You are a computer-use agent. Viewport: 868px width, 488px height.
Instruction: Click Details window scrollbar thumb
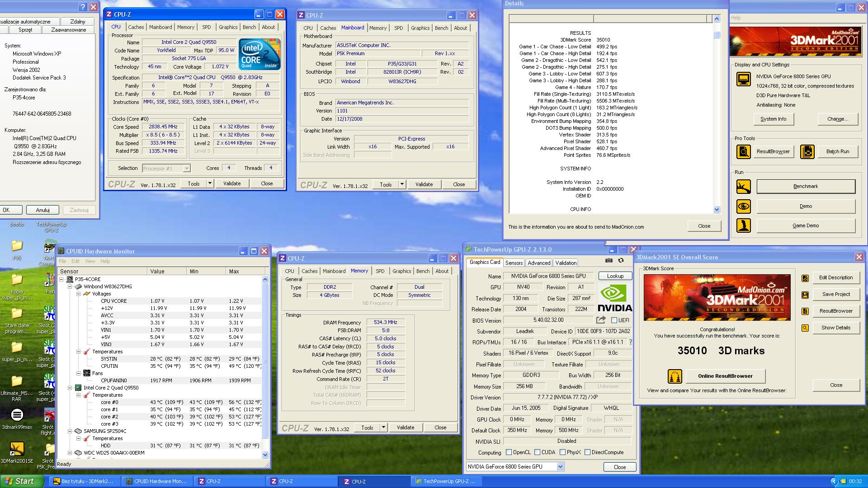tap(717, 35)
